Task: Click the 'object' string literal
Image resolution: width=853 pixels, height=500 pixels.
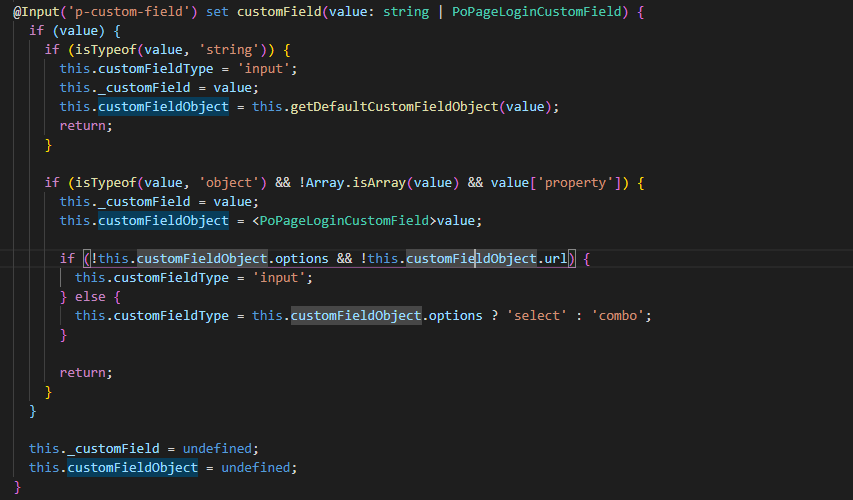Action: (229, 183)
